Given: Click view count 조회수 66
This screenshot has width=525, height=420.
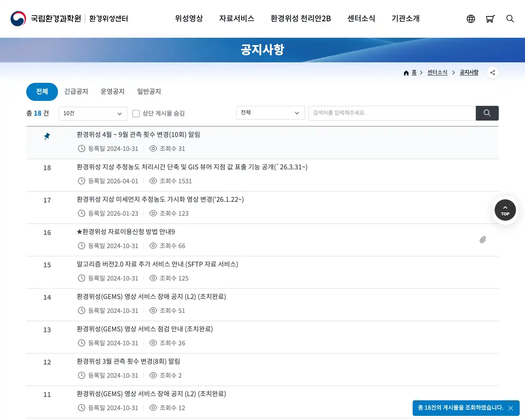Looking at the screenshot, I should pyautogui.click(x=172, y=246).
